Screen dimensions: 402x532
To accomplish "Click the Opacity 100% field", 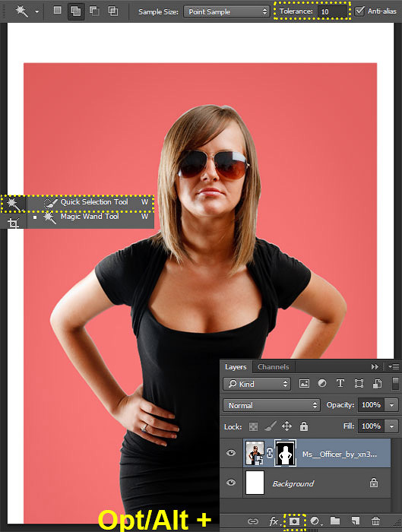I will [x=371, y=405].
